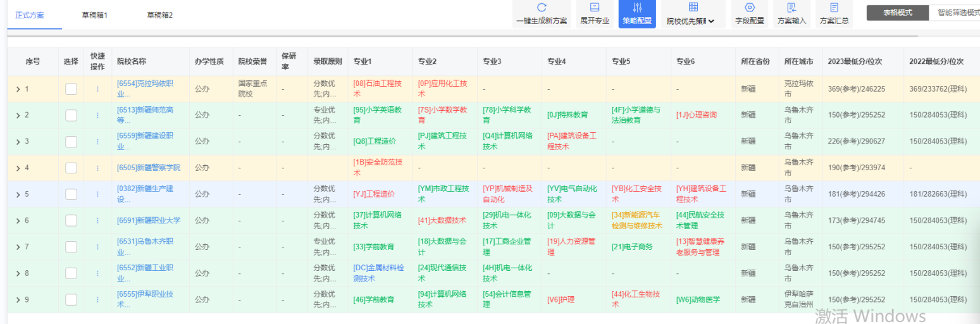Open quick actions menu for row 4 新疆警察学院
980x324 pixels.
pos(97,168)
